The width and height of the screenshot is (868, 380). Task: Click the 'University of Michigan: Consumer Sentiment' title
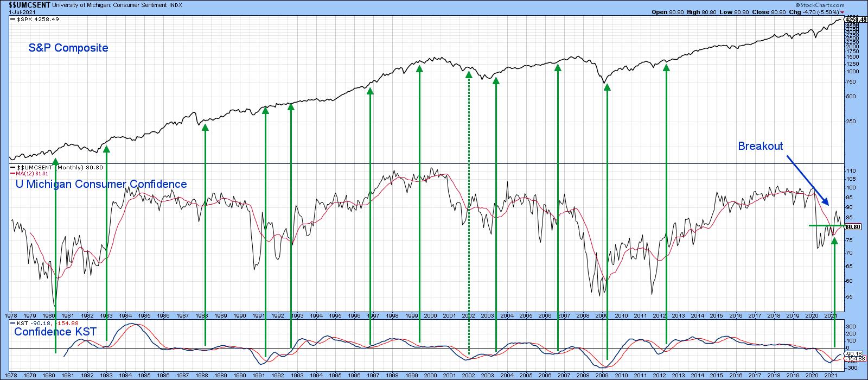coord(111,5)
